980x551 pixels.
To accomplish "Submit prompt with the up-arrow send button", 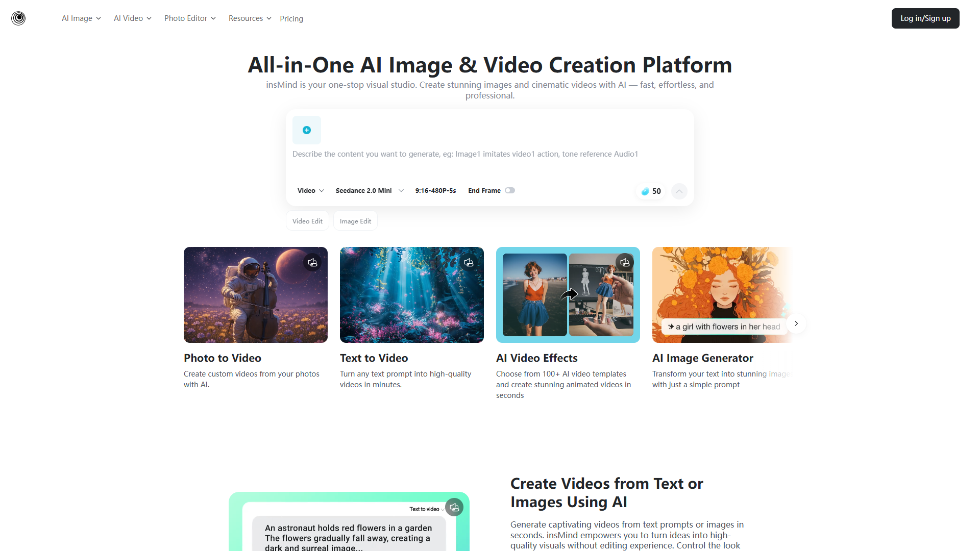I will [679, 191].
